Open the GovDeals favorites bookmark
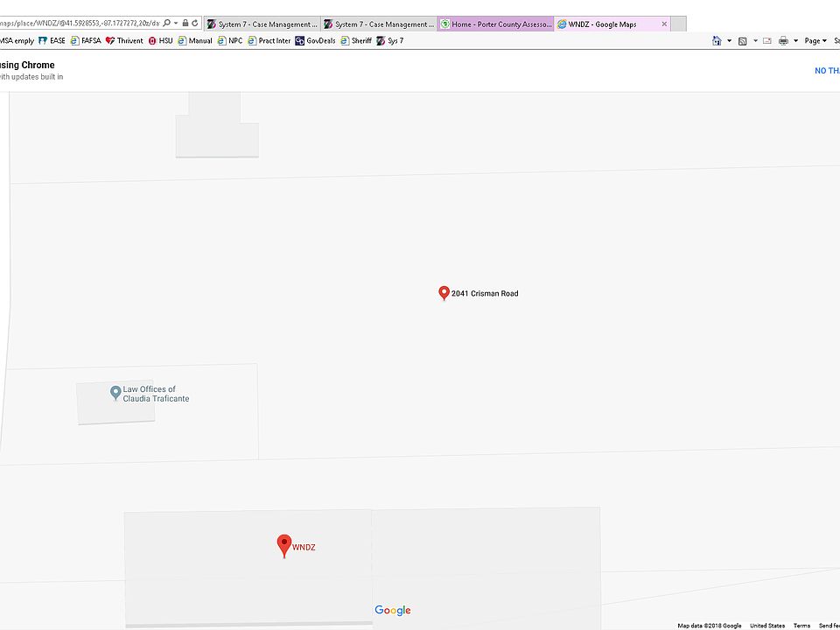Screen dimensions: 840x630 (x=315, y=41)
